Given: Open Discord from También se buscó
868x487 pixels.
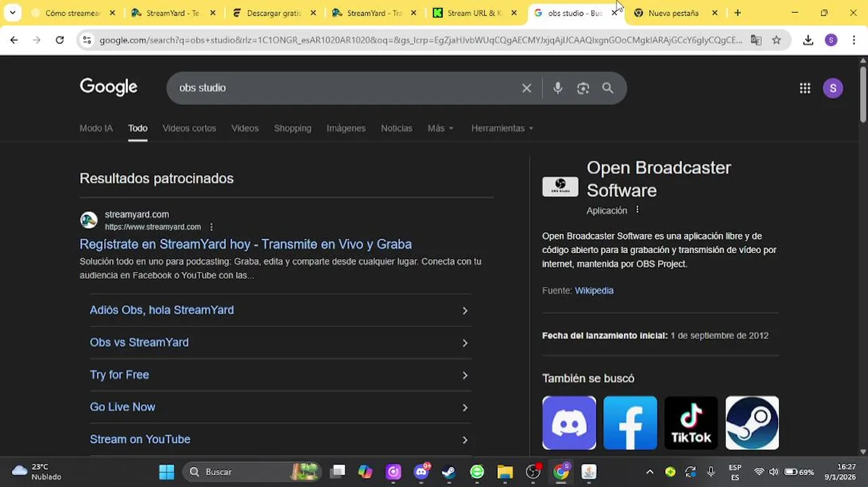Looking at the screenshot, I should (569, 423).
